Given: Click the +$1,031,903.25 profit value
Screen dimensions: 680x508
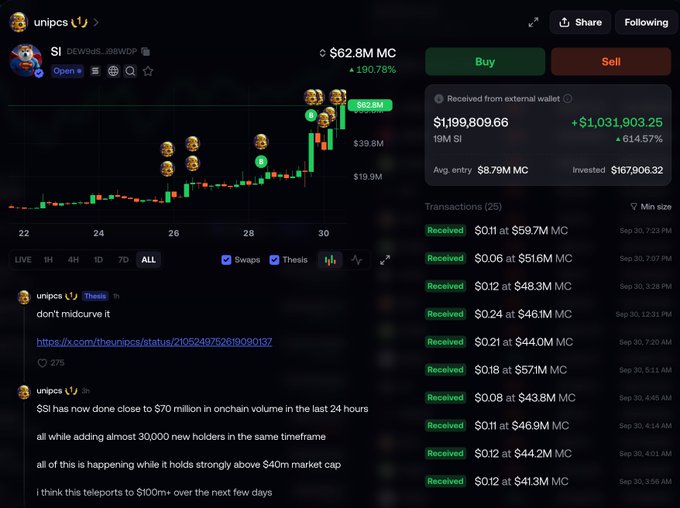Looking at the screenshot, I should click(x=617, y=122).
